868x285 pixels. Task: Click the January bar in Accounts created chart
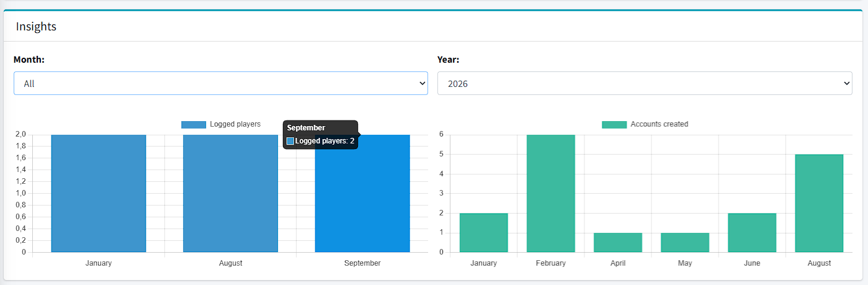[x=484, y=233]
